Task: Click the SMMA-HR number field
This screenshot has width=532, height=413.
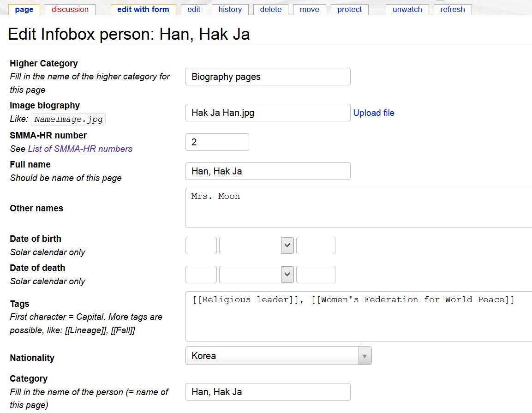Action: [217, 142]
